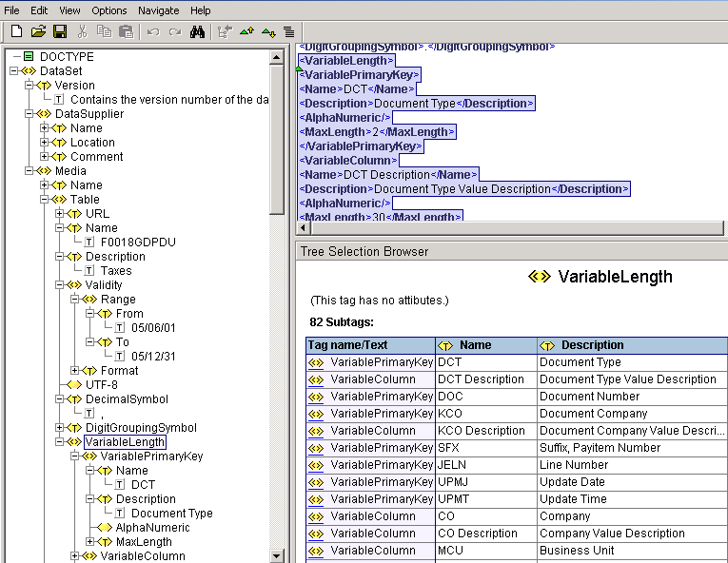
Task: Select the VariablePrimaryKey tree node
Action: [151, 456]
